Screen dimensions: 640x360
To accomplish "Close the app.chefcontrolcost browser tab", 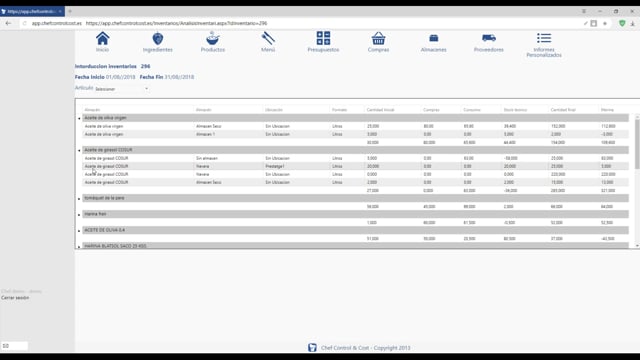I will [x=60, y=11].
